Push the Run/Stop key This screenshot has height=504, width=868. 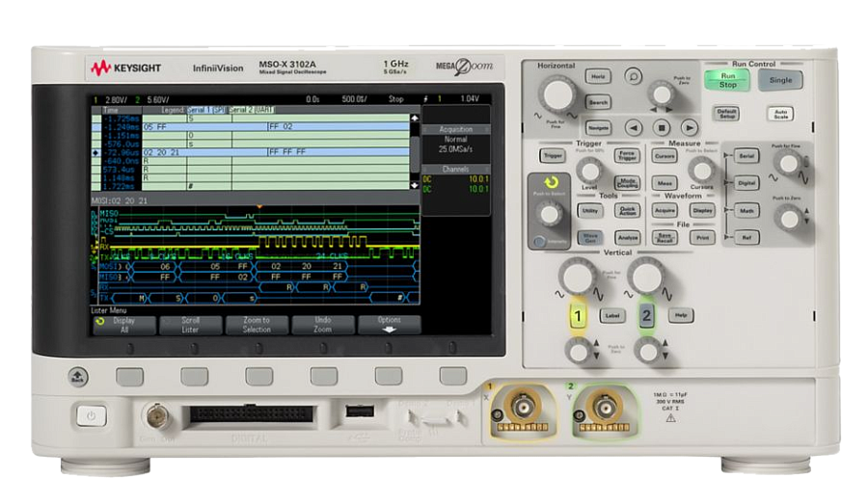click(727, 80)
